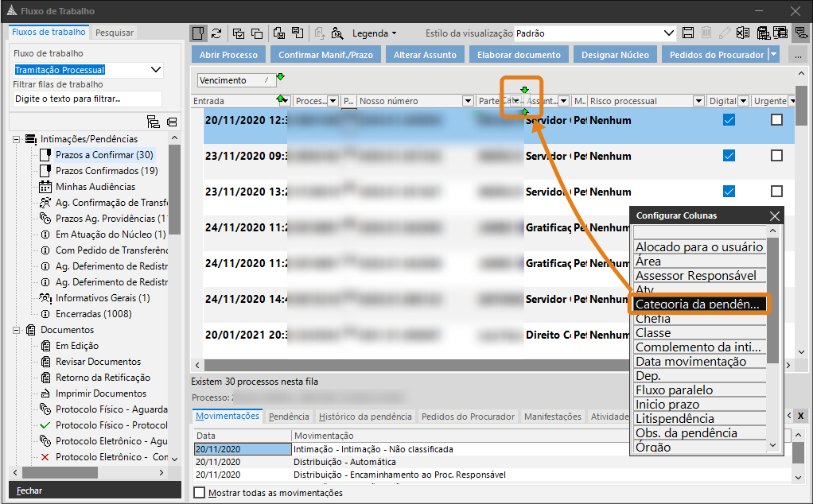Click the save visualization style icon
The width and height of the screenshot is (813, 504).
[x=689, y=33]
